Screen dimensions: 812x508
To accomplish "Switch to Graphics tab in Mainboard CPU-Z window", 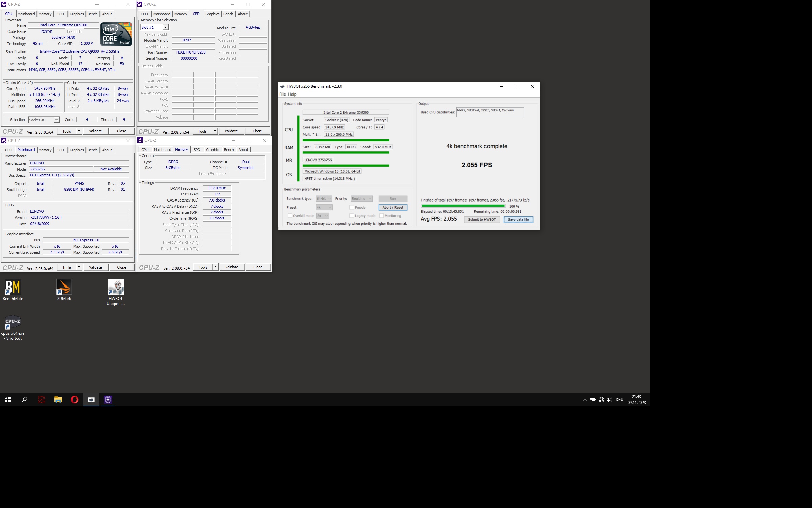I will coord(77,150).
